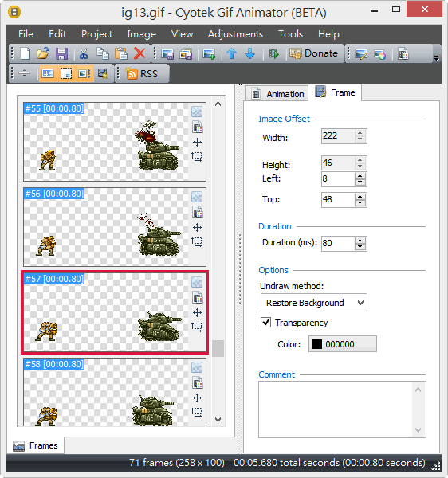448x478 pixels.
Task: Click the edit image pencil icon
Action: [361, 54]
